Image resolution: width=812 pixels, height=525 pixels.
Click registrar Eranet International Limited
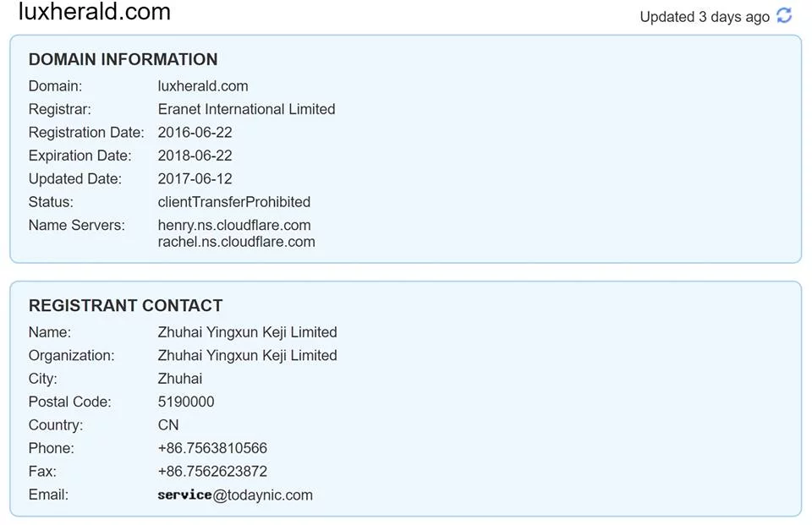coord(246,109)
